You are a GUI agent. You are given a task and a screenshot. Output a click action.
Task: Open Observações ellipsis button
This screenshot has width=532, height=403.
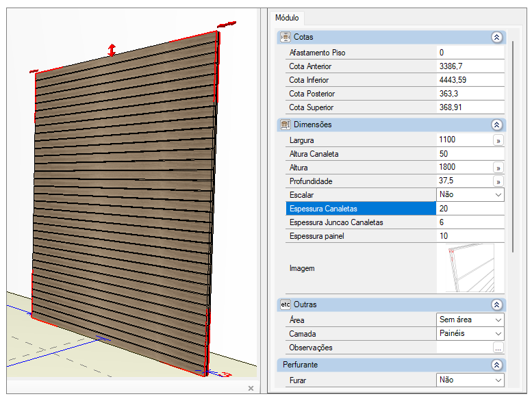click(x=498, y=348)
